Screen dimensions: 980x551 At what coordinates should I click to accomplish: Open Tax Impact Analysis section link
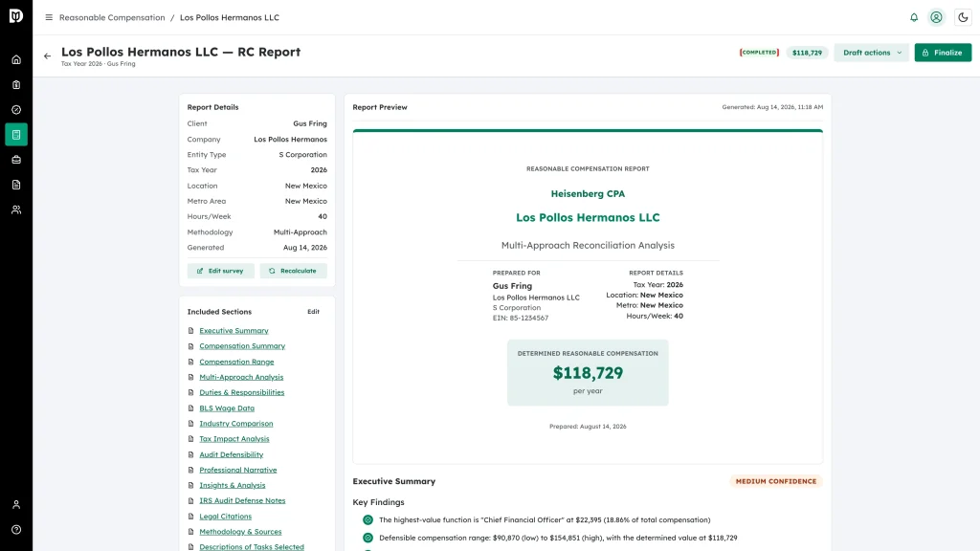(234, 439)
